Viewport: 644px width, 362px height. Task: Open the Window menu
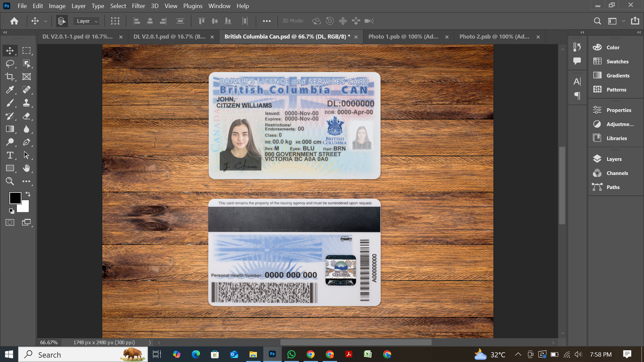[x=219, y=6]
